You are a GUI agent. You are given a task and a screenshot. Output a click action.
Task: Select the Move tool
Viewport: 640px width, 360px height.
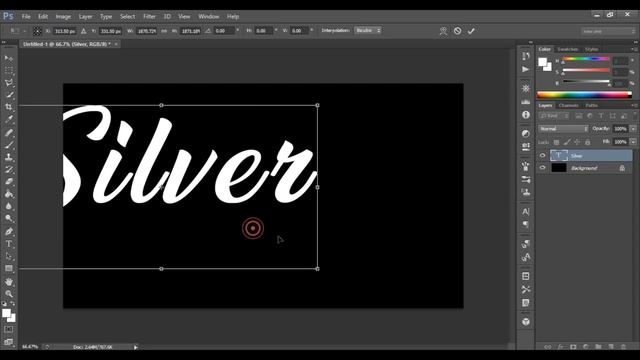click(x=9, y=58)
